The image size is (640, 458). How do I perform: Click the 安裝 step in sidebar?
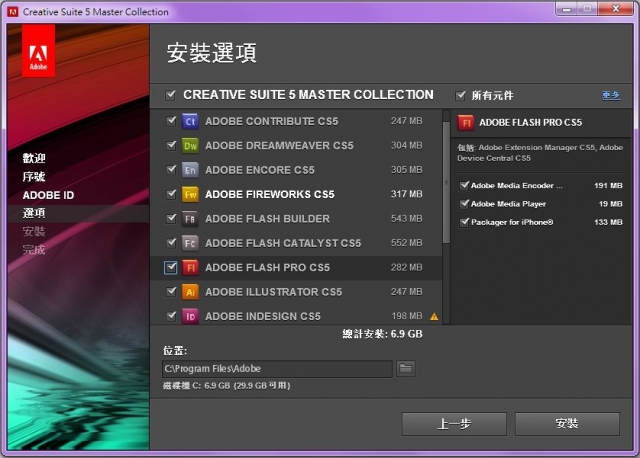click(x=34, y=231)
